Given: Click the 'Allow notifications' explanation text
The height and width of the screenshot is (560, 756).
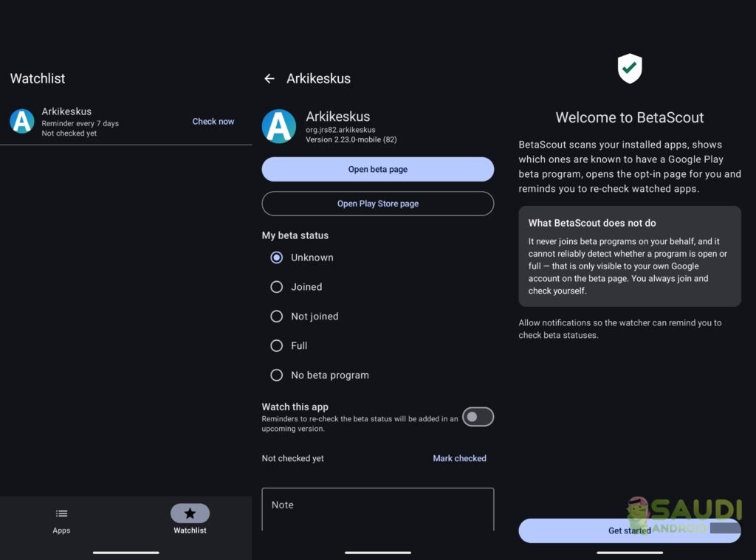Looking at the screenshot, I should (620, 328).
